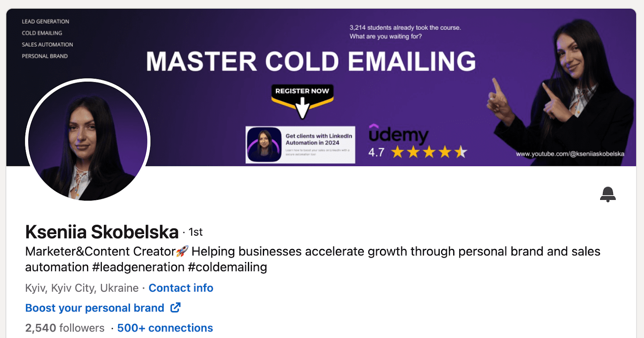Viewport: 644px width, 338px height.
Task: Click the external link icon beside Boost your personal brand
Action: tap(175, 308)
